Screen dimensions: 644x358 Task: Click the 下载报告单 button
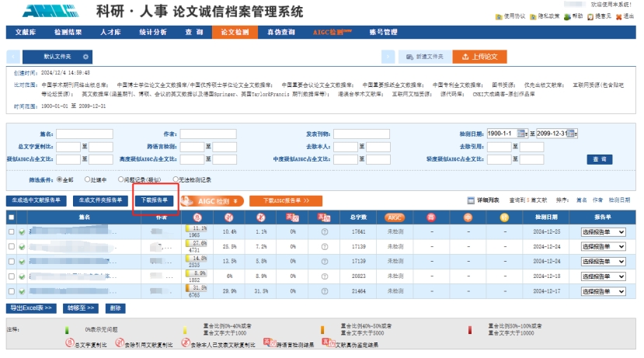(x=154, y=200)
